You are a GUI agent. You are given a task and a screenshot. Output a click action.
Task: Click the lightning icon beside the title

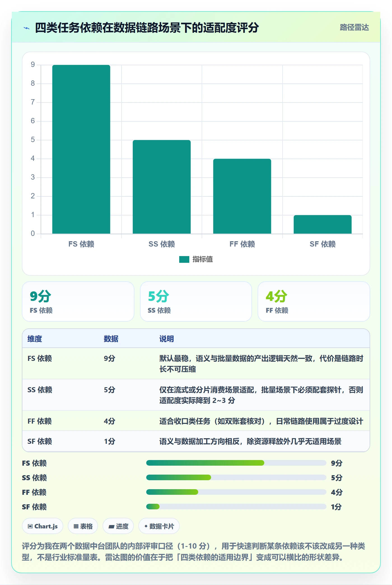pyautogui.click(x=27, y=28)
